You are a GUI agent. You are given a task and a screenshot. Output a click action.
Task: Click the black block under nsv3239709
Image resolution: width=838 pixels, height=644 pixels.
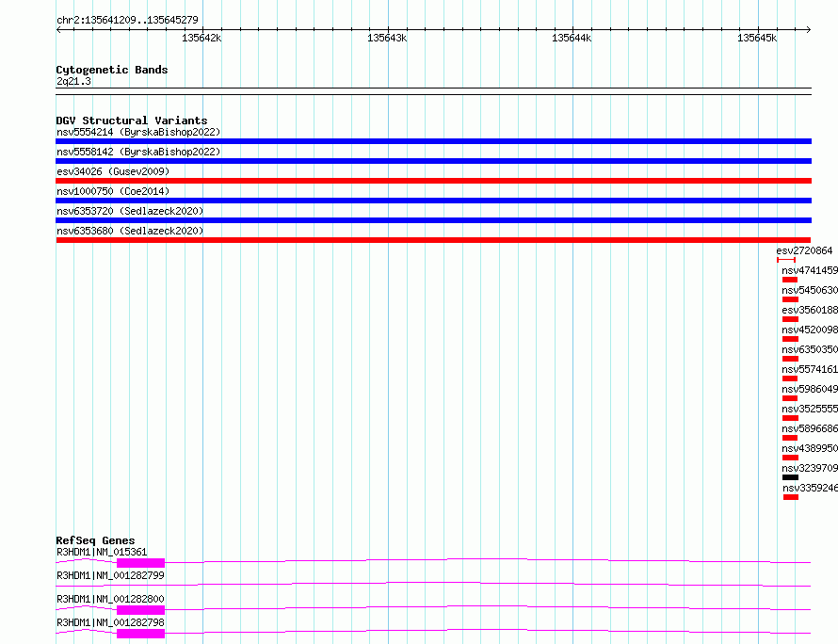(x=790, y=477)
